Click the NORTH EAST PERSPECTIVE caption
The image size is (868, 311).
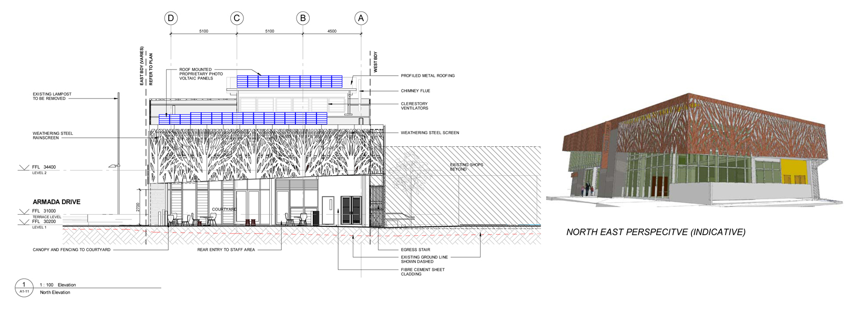(x=656, y=232)
